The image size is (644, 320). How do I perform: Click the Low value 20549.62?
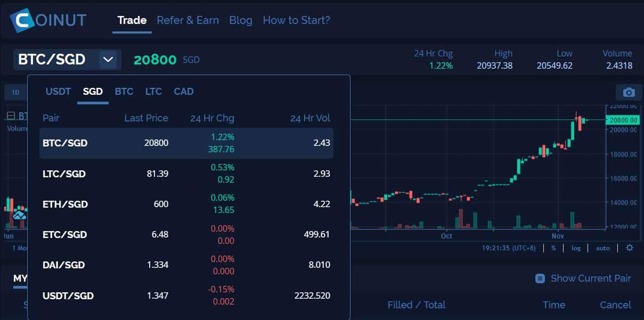pyautogui.click(x=555, y=65)
